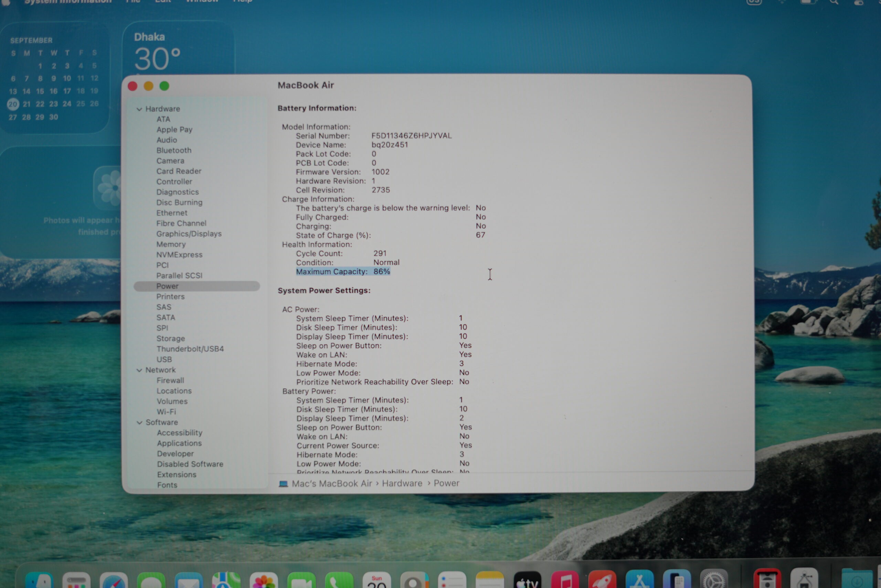Open Ethernet hardware info
The image size is (881, 588).
click(x=172, y=213)
